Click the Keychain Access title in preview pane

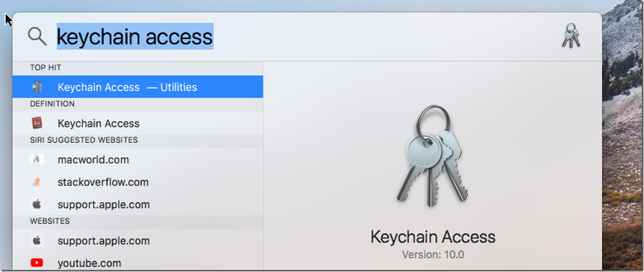pyautogui.click(x=433, y=237)
